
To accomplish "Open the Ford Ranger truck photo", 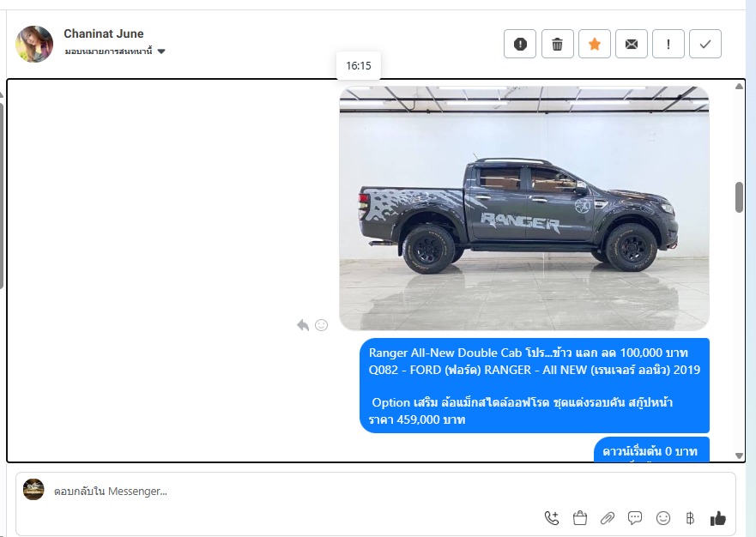I will pyautogui.click(x=524, y=208).
